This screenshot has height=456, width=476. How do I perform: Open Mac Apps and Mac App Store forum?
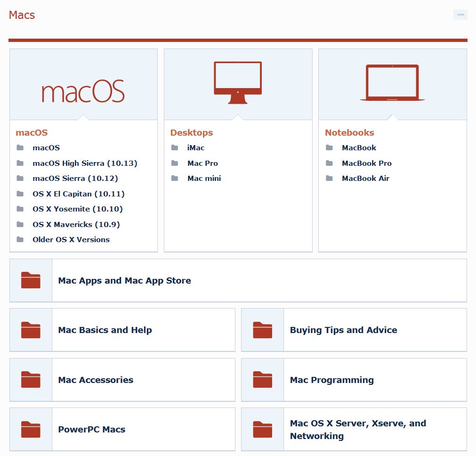point(124,280)
